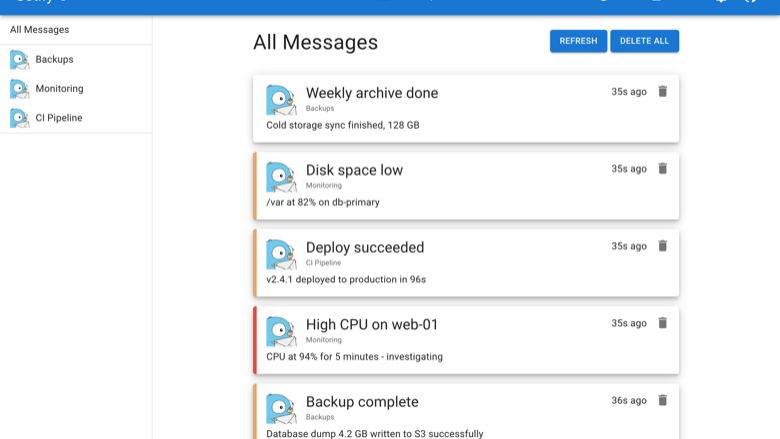The width and height of the screenshot is (780, 439).
Task: Click the 'High CPU on web-01' title
Action: pos(372,324)
